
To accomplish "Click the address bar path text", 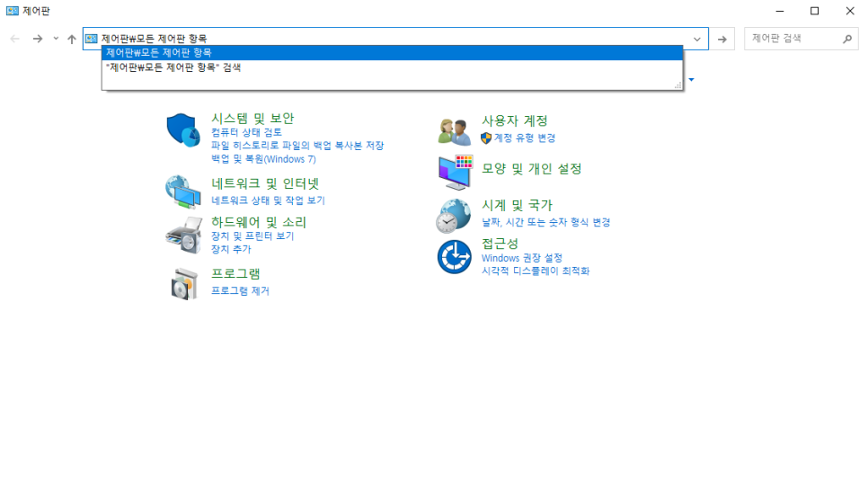I will (154, 39).
